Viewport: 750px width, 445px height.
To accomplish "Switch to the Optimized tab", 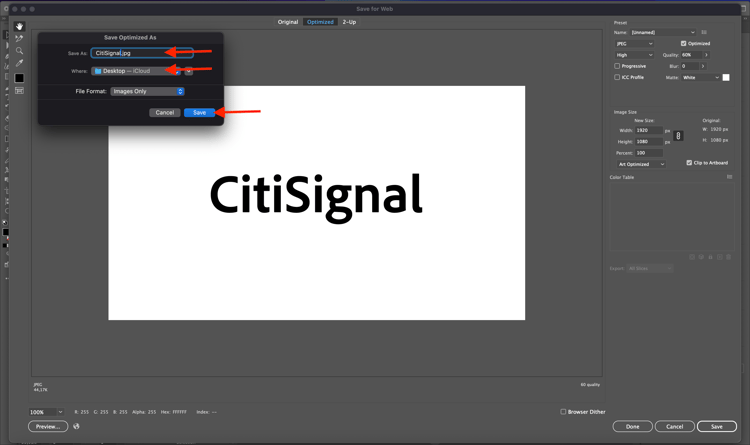I will [x=320, y=22].
